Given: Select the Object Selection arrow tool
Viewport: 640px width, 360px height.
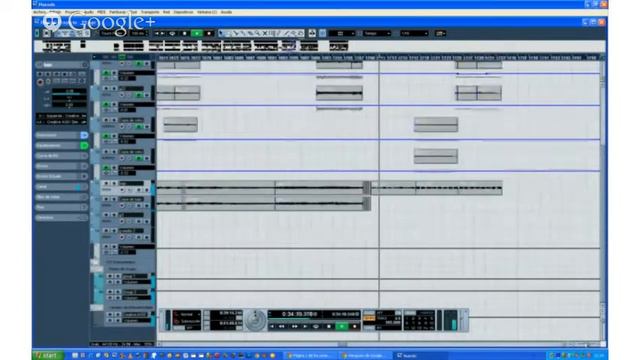Looking at the screenshot, I should (x=221, y=33).
